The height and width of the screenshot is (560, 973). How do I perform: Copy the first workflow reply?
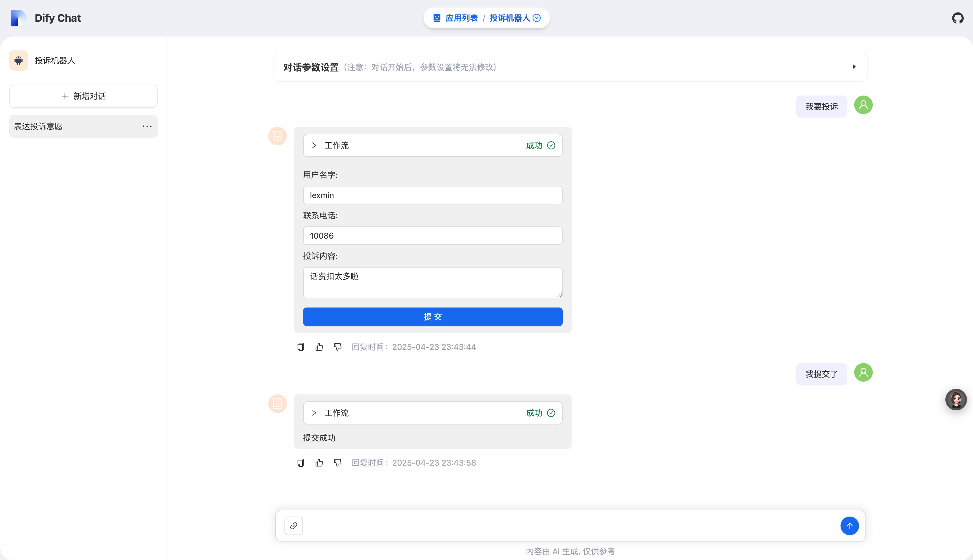tap(300, 347)
